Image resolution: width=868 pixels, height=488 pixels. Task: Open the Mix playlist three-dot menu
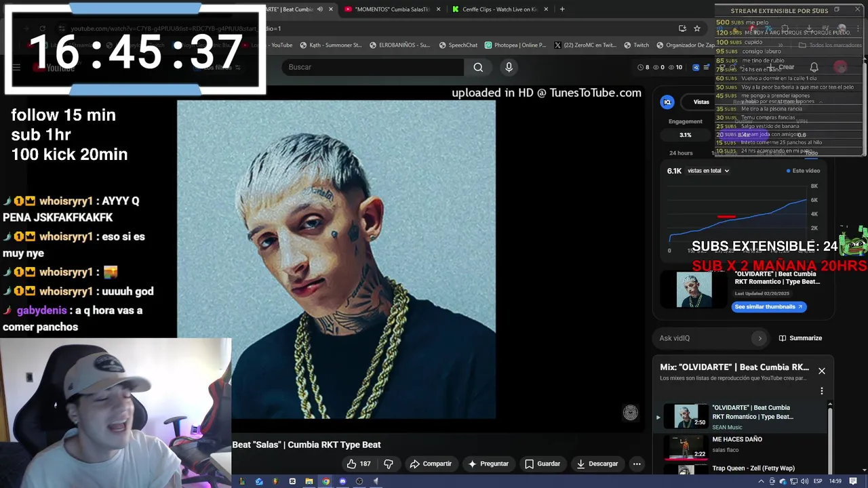pyautogui.click(x=822, y=391)
